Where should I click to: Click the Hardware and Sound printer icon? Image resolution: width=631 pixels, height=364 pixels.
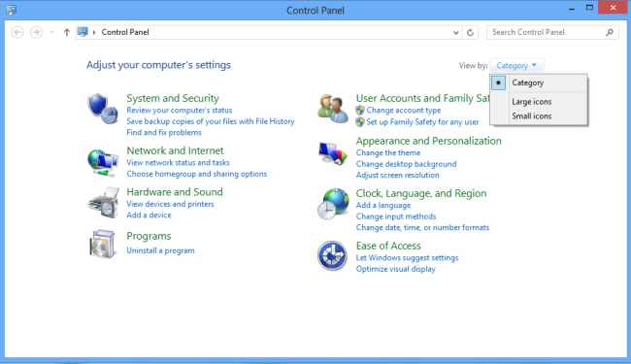pyautogui.click(x=104, y=203)
